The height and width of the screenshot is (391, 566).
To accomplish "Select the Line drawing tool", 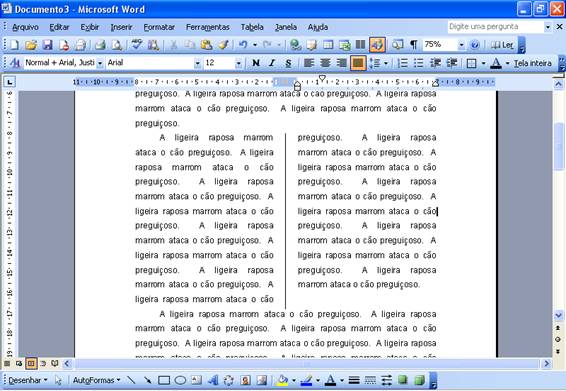I will point(131,380).
